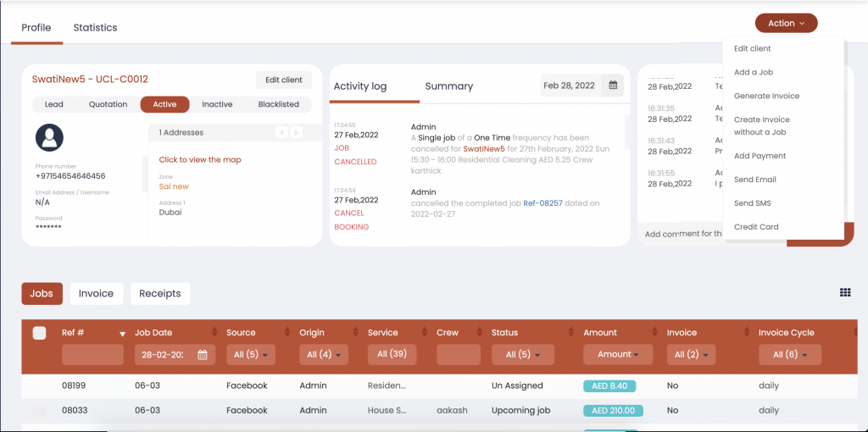Screen dimensions: 868x432
Task: Switch to the Receipts tab
Action: [x=160, y=293]
